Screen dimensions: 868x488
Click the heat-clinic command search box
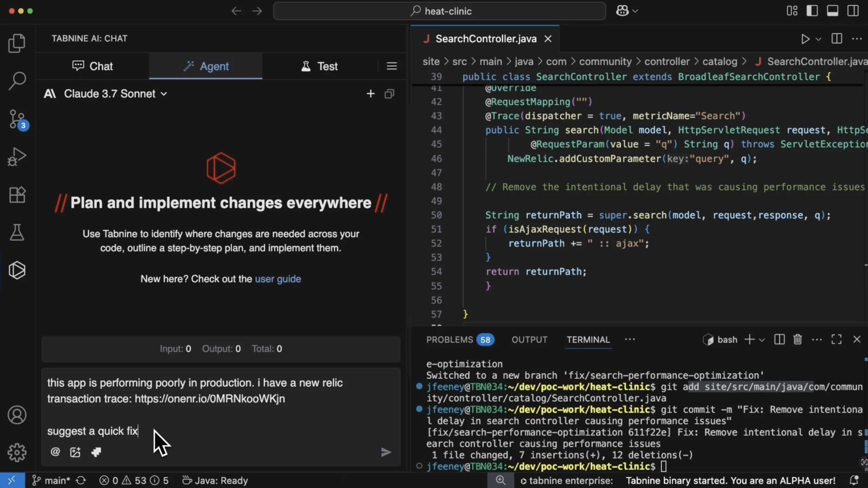[439, 11]
